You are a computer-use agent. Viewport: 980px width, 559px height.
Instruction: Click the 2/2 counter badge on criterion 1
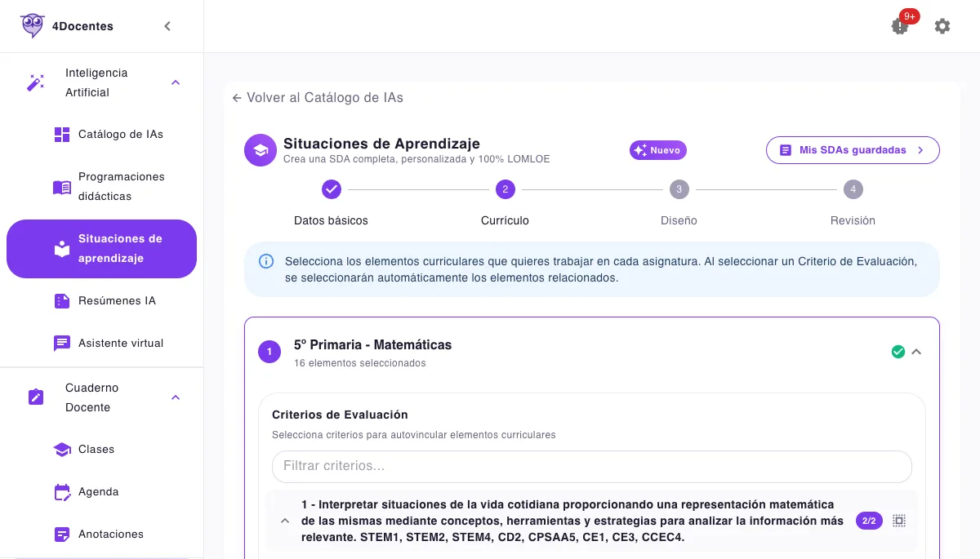[869, 521]
